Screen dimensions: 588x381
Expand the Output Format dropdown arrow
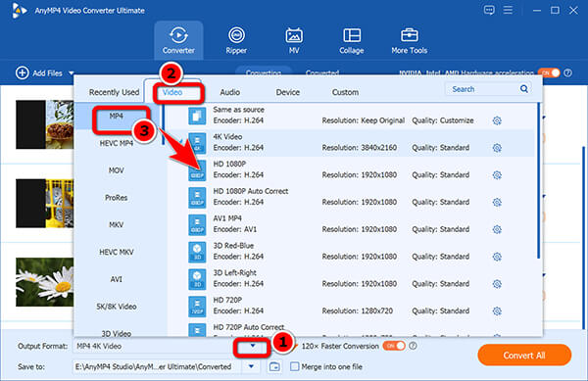253,346
